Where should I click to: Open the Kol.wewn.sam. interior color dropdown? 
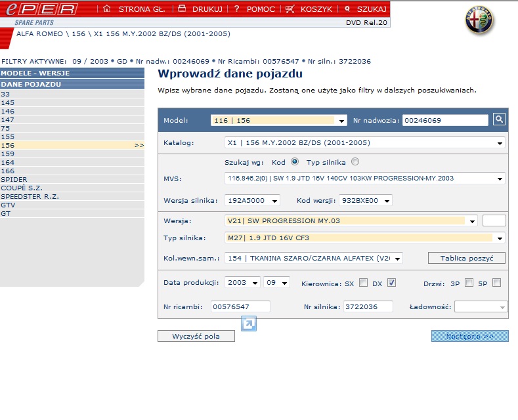click(x=314, y=259)
